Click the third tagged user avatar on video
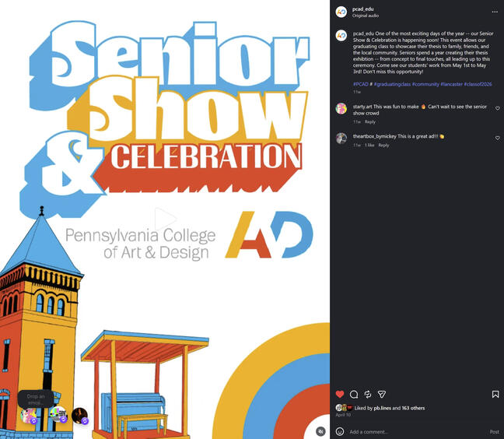The height and width of the screenshot is (439, 504). pos(79,416)
